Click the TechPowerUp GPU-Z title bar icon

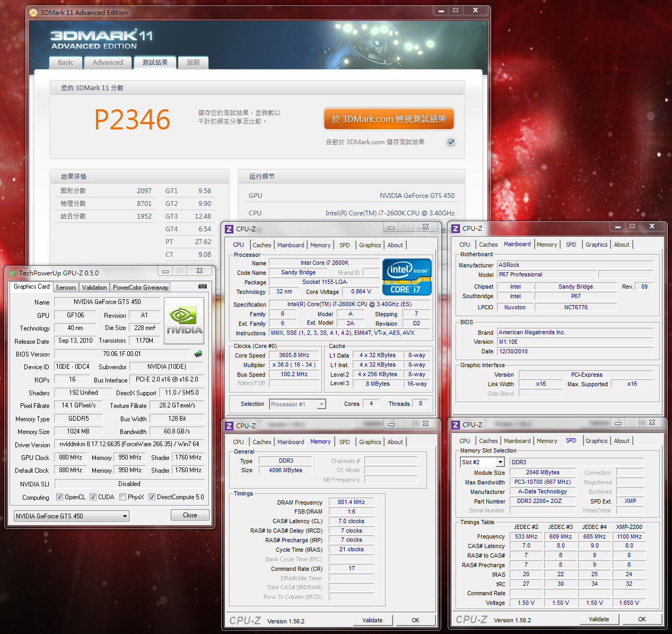pos(13,273)
